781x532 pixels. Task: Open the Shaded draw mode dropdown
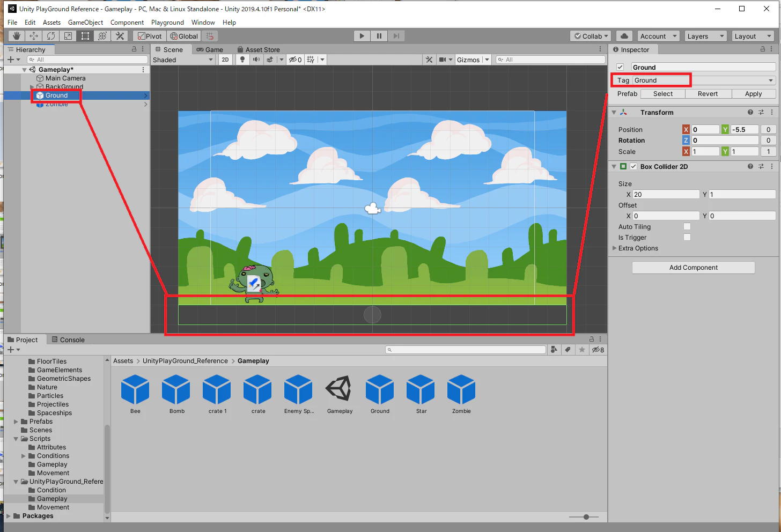[183, 60]
